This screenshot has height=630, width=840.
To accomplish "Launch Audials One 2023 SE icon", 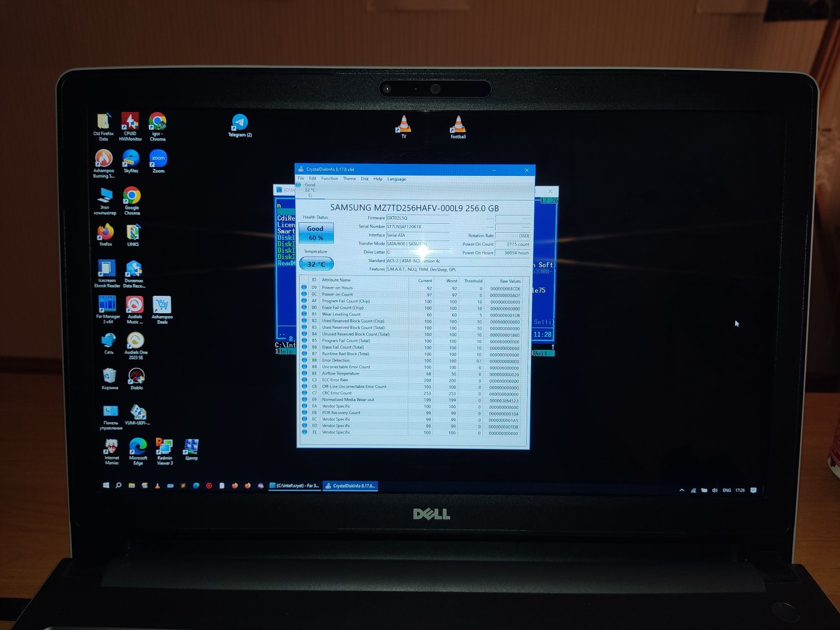I will (136, 346).
